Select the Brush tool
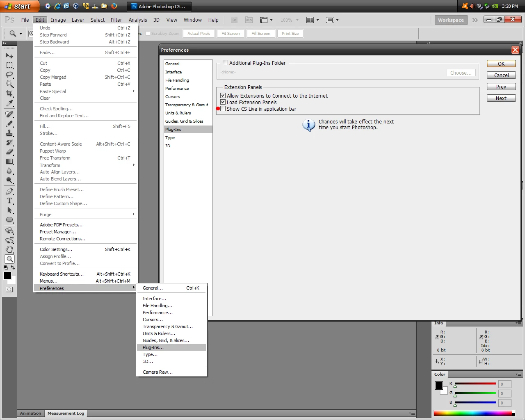The height and width of the screenshot is (420, 525). coord(9,123)
